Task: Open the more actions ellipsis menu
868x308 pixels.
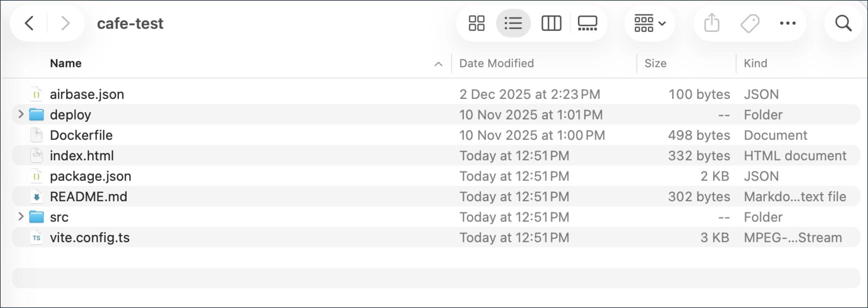Action: click(x=788, y=23)
